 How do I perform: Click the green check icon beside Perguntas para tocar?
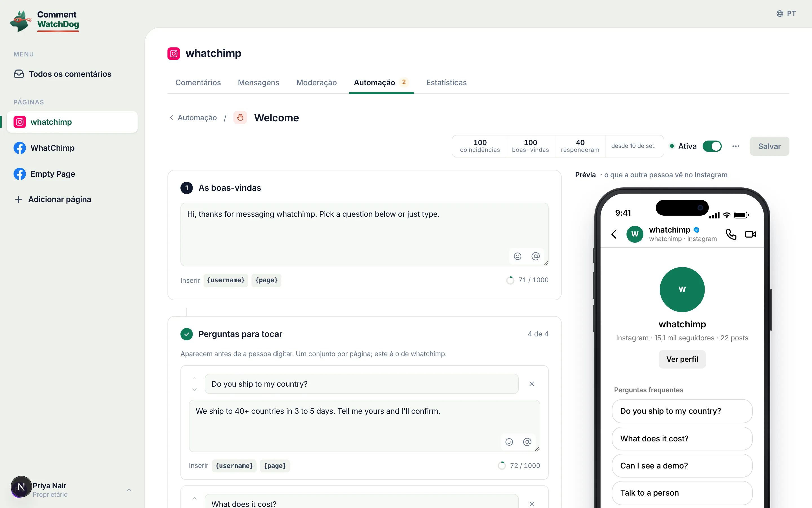point(187,334)
